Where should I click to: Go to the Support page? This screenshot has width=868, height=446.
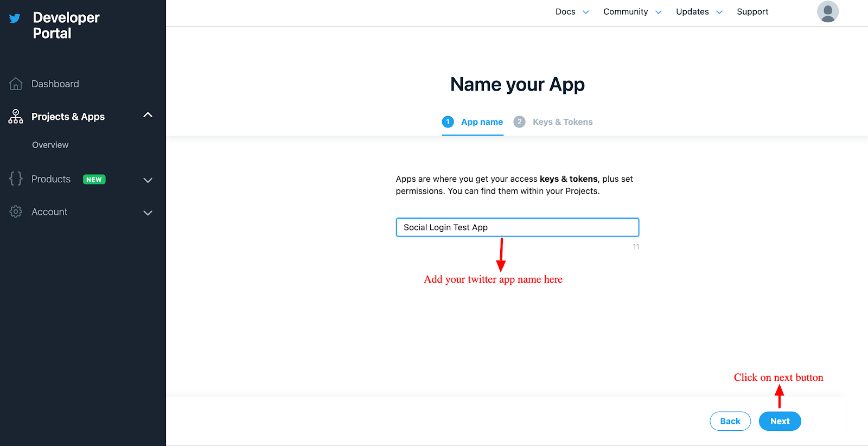point(752,11)
